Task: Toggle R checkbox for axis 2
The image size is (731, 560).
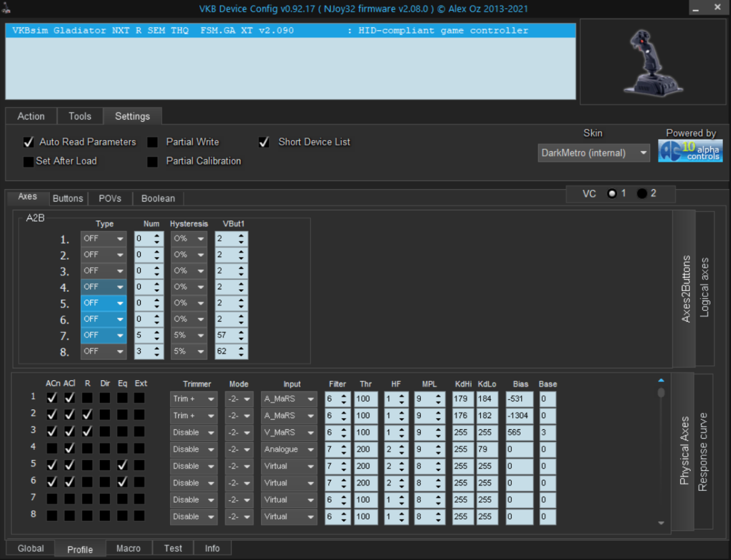Action: tap(87, 414)
